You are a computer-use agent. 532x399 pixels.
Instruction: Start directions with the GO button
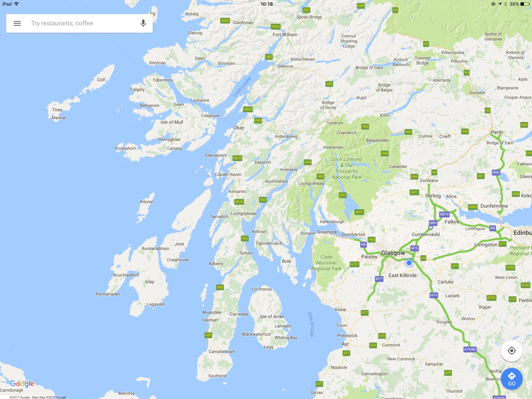tap(512, 379)
